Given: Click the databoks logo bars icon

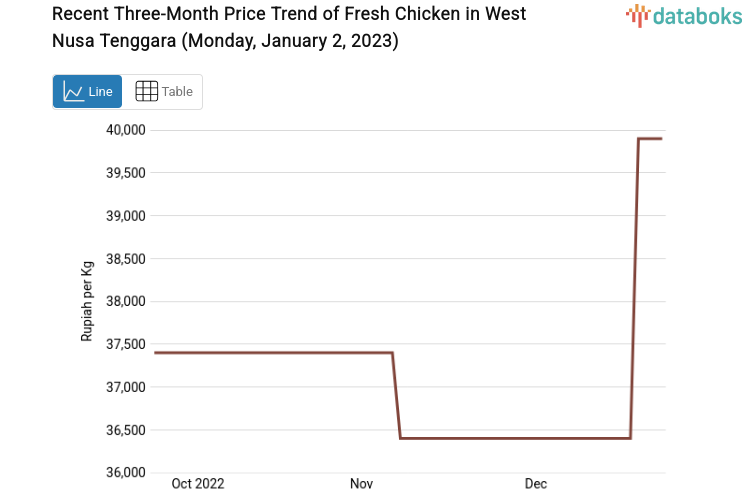Looking at the screenshot, I should [638, 15].
